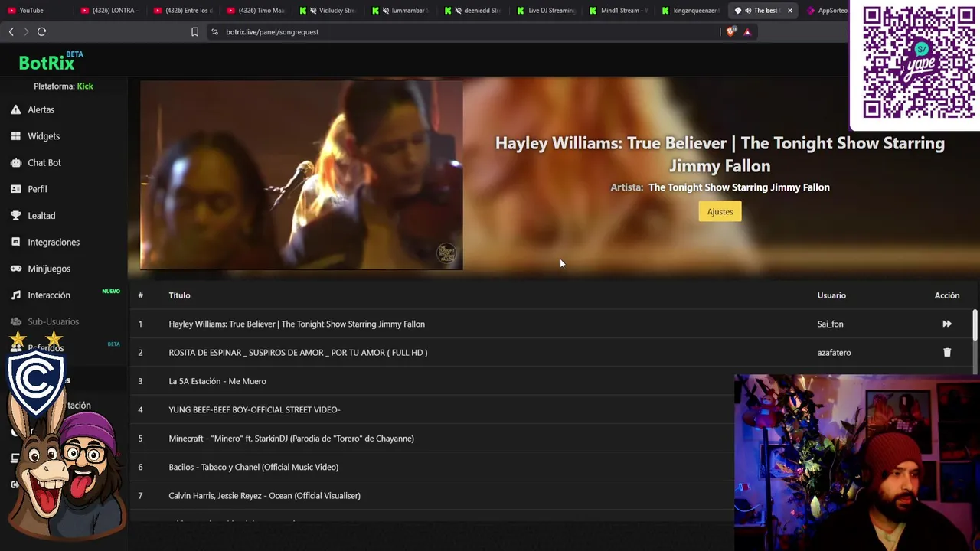Select Bacilos - Tabaco y Chanel row
Viewport: 980px width, 551px height.
tap(253, 467)
